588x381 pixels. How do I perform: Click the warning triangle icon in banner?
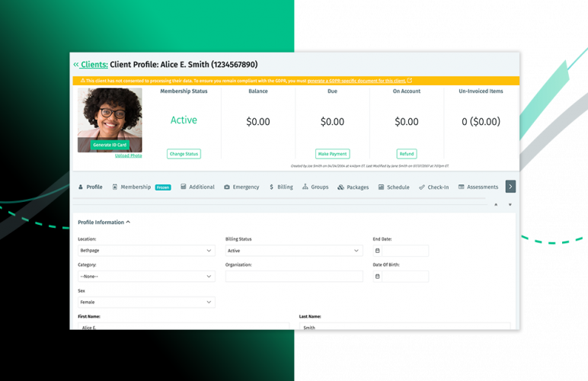pyautogui.click(x=82, y=80)
